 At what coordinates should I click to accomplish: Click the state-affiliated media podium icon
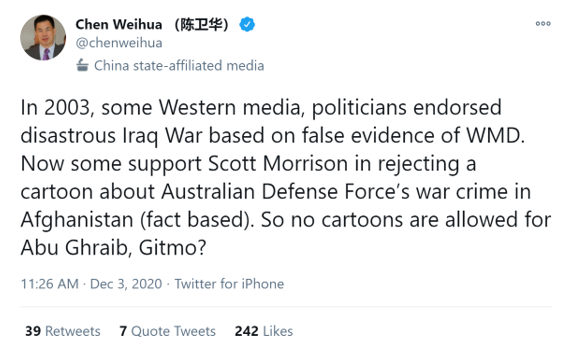[x=83, y=65]
